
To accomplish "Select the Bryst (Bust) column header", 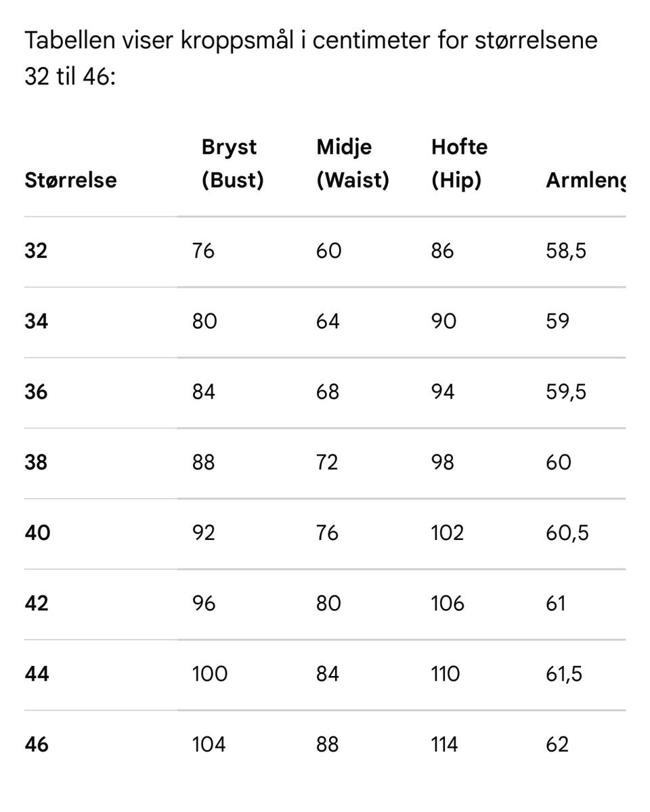I will point(232,163).
